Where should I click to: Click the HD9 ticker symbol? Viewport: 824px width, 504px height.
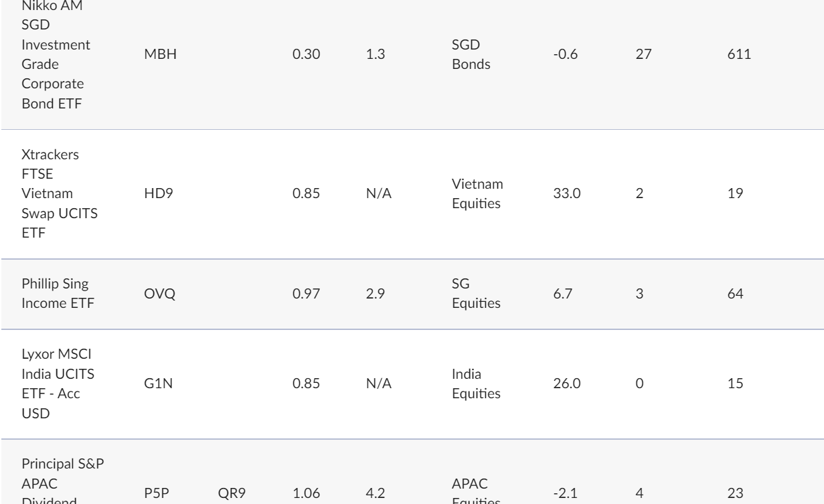coord(155,194)
